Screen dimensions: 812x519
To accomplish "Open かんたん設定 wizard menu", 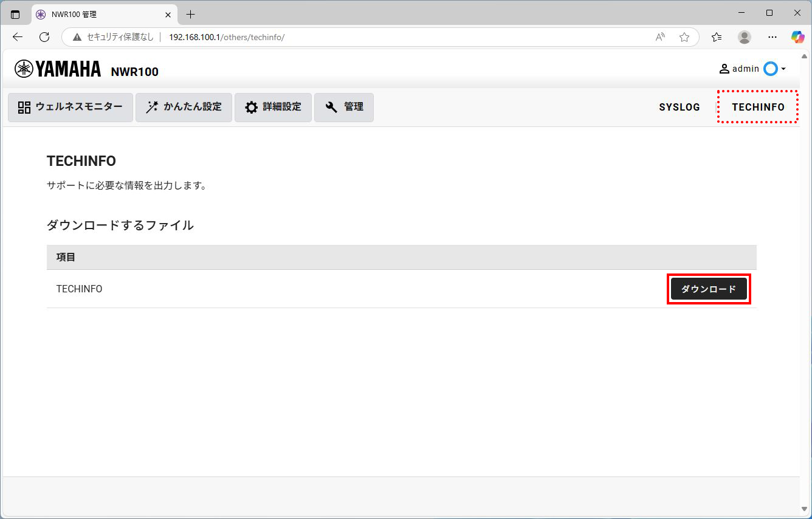I will click(184, 108).
